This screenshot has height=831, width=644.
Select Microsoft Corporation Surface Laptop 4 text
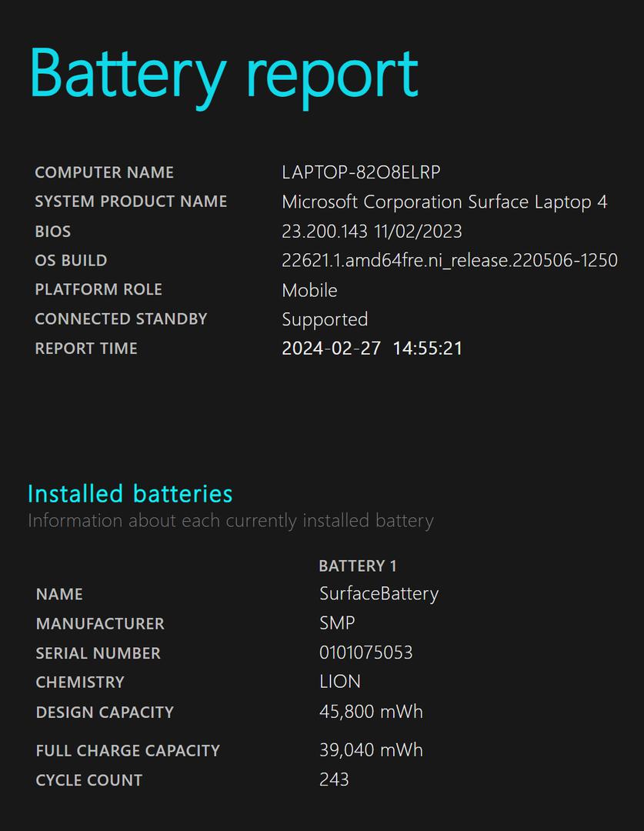click(x=444, y=202)
